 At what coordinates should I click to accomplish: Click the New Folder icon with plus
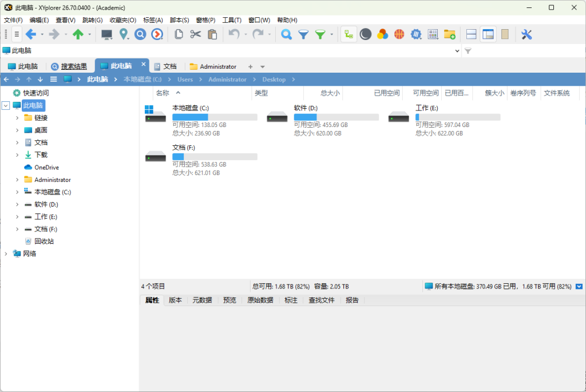coord(449,34)
